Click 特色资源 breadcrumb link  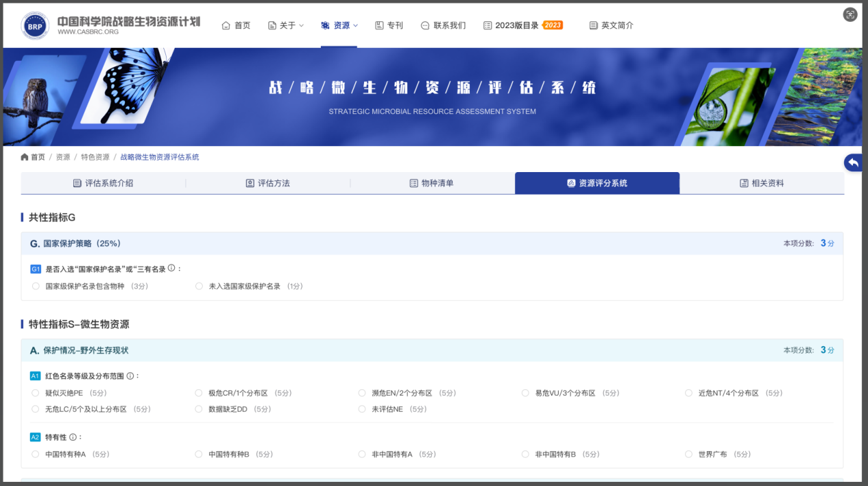[95, 157]
